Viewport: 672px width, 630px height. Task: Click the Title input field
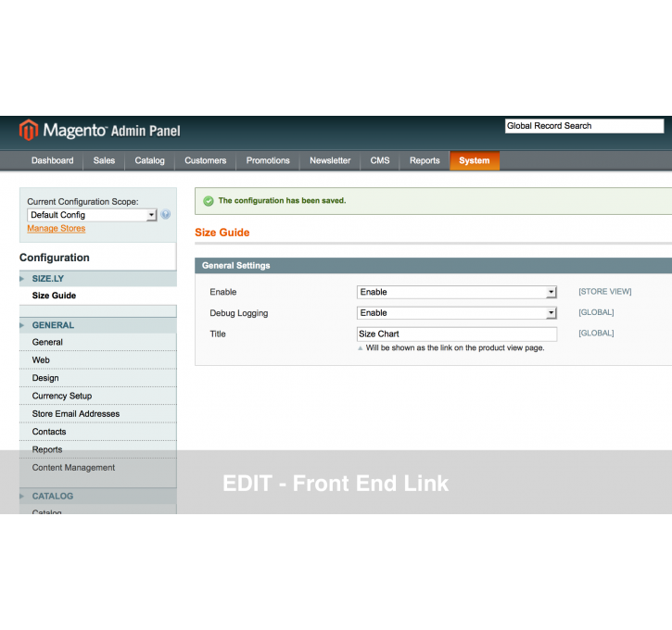pos(456,334)
